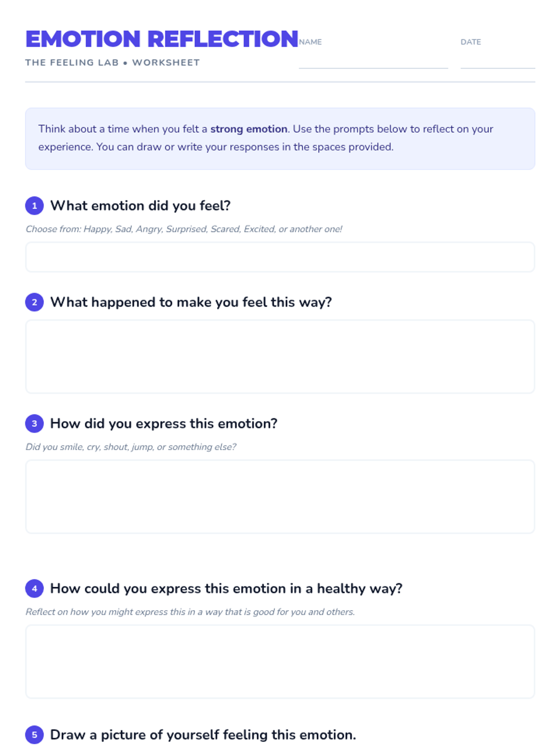Screen dimensions: 560x747
Task: Click 'Draw a picture of yourself' heading
Action: tap(203, 735)
